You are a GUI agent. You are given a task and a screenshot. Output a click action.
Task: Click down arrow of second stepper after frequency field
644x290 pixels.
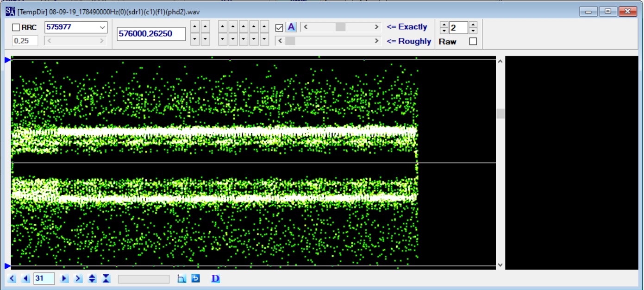205,39
